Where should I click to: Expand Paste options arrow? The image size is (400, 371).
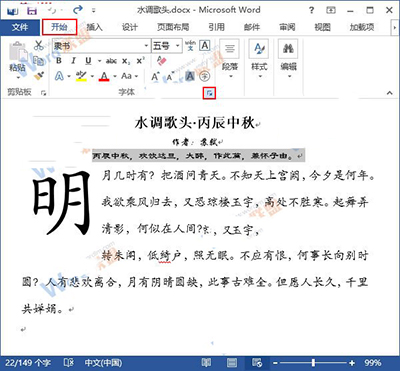click(18, 78)
